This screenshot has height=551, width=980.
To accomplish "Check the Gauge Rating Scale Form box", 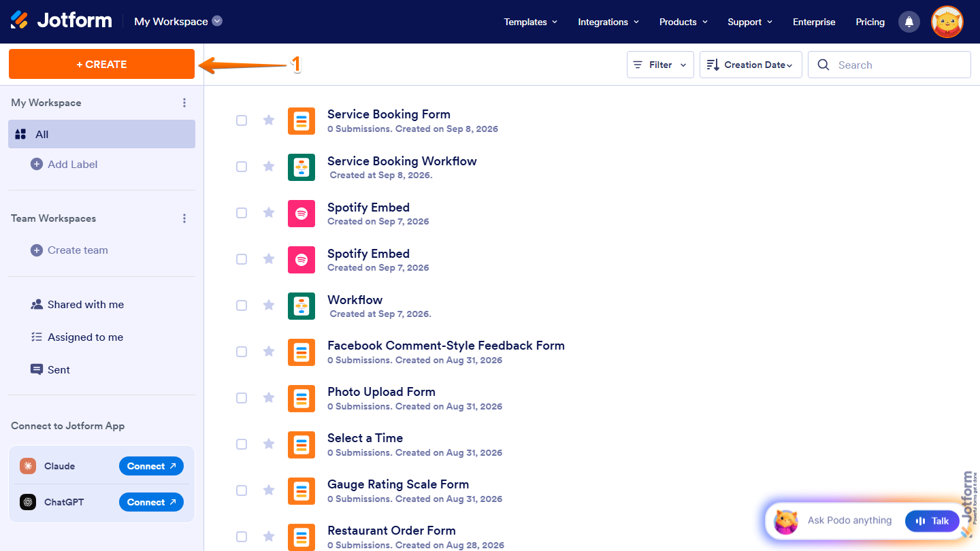I will click(242, 490).
